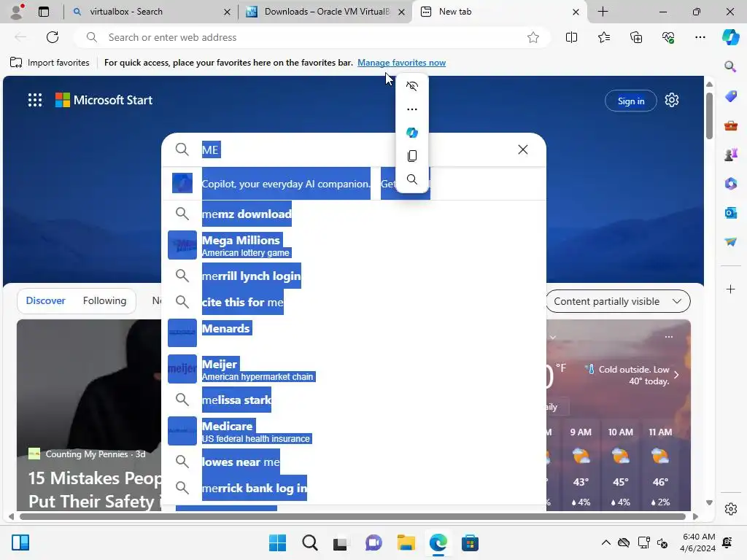Add page to favorites star icon
Screen dimensions: 747x560
[x=533, y=37]
